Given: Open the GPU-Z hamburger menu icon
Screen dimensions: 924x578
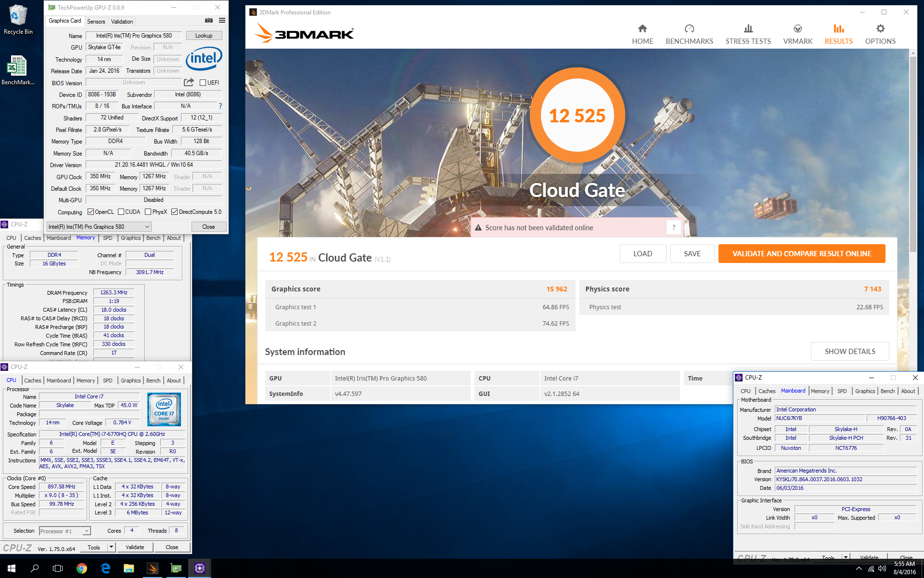Looking at the screenshot, I should coord(222,20).
